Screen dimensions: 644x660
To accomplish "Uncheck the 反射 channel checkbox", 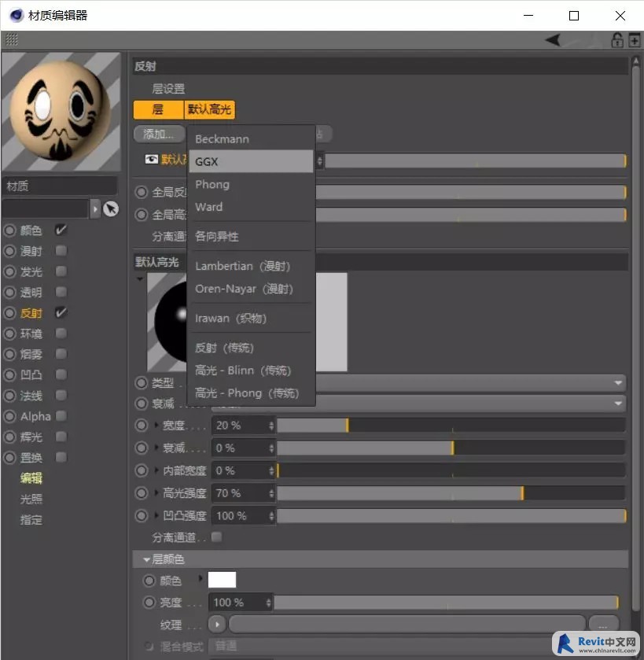I will point(61,313).
